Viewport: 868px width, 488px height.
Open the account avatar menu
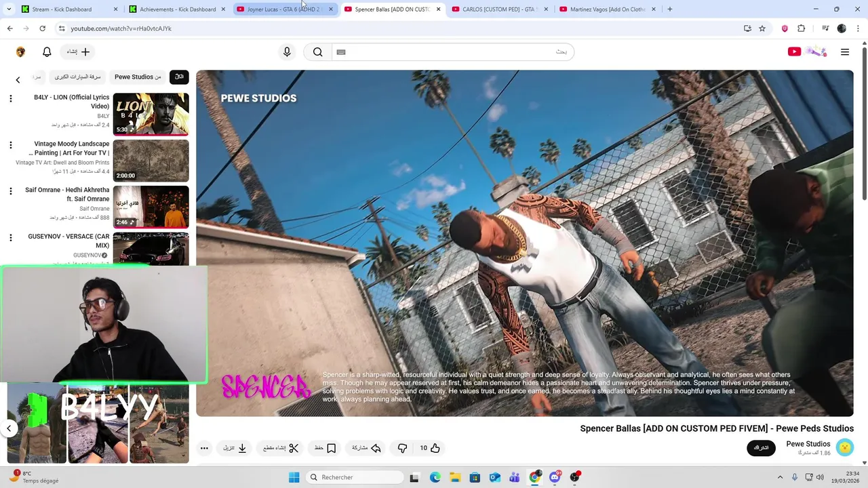tap(20, 52)
